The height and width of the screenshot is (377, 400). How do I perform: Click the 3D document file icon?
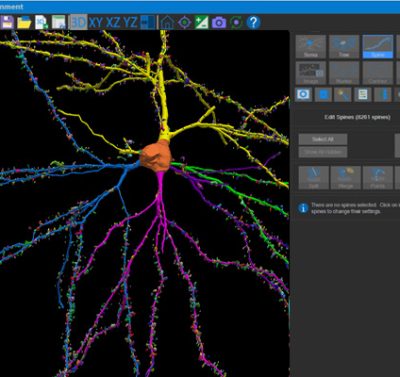41,22
